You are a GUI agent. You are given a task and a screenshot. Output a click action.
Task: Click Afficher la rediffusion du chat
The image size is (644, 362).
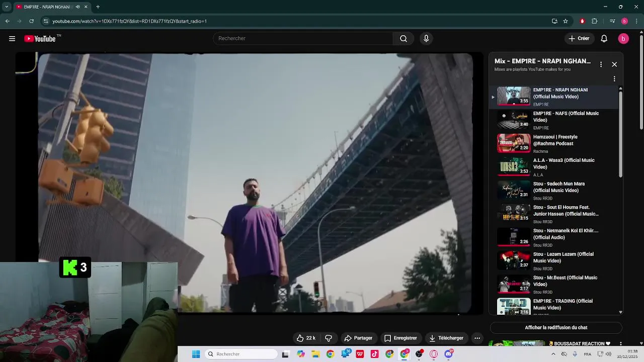click(x=556, y=328)
